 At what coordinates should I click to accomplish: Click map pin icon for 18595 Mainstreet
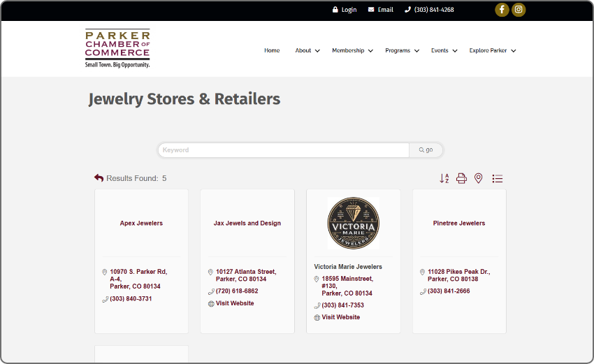317,279
